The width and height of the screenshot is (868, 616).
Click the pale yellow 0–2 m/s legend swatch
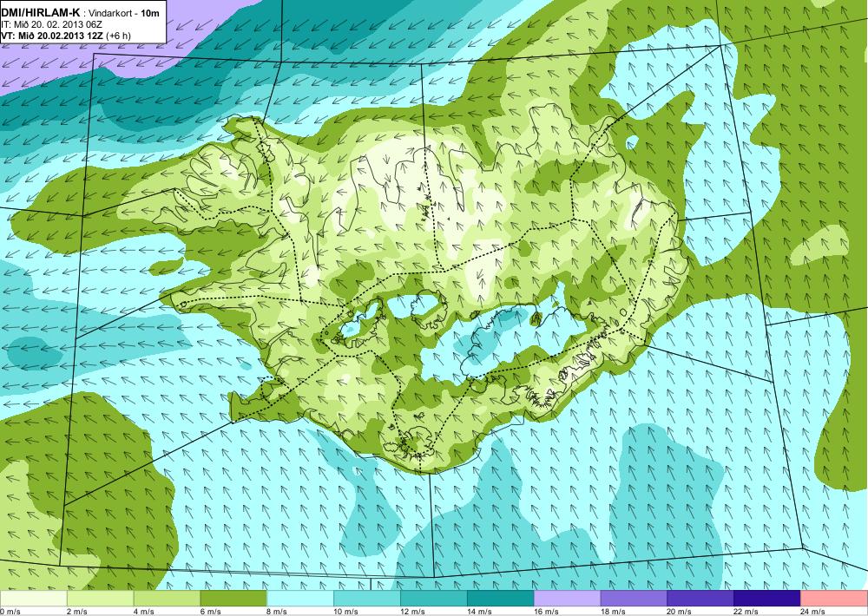(33, 599)
